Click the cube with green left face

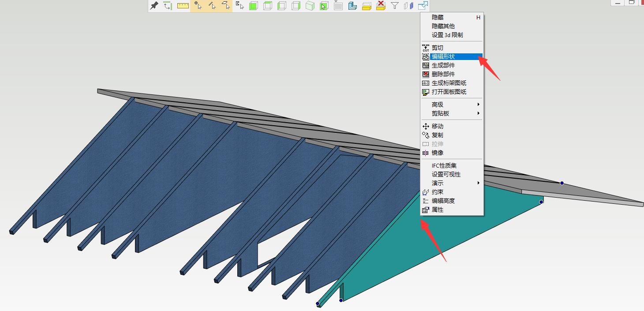[x=282, y=6]
